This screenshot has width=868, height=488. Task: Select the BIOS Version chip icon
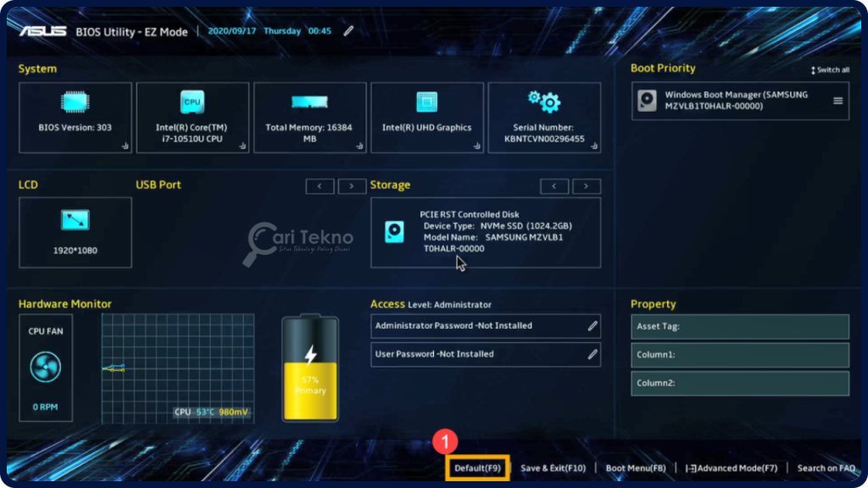tap(75, 102)
